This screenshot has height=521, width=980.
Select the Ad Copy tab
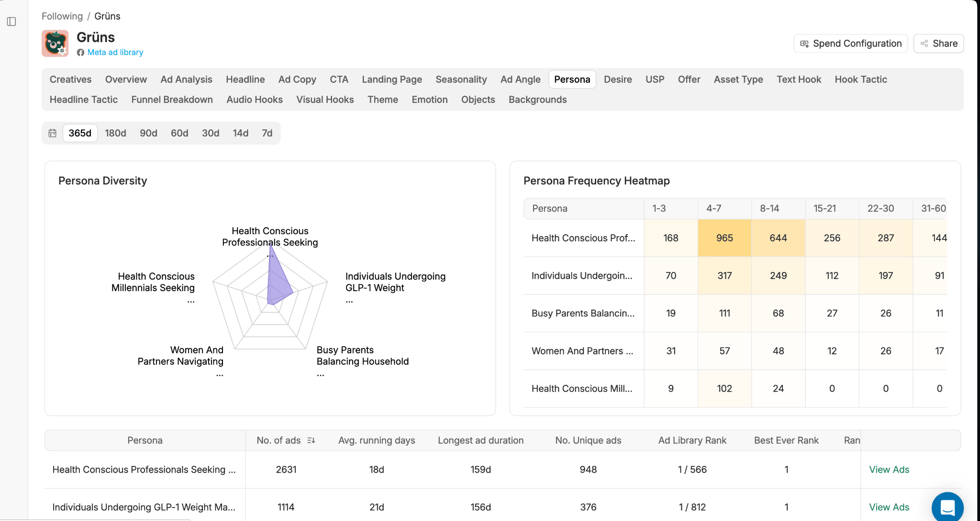[x=297, y=79]
